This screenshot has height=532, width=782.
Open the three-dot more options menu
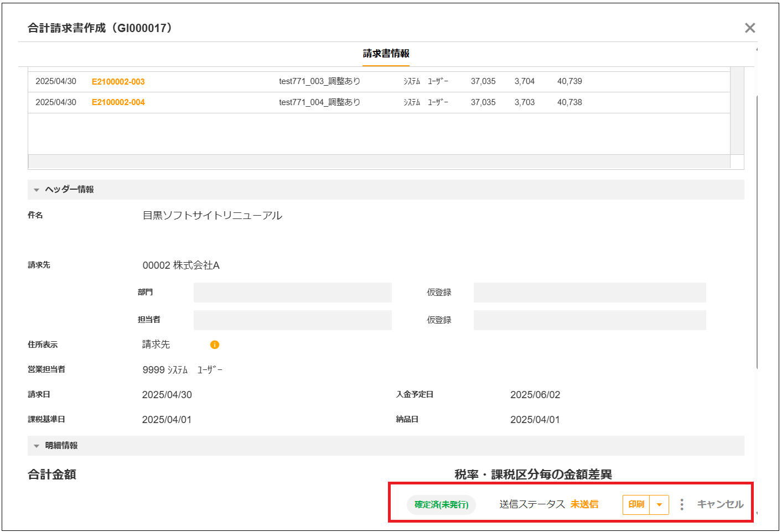point(682,504)
